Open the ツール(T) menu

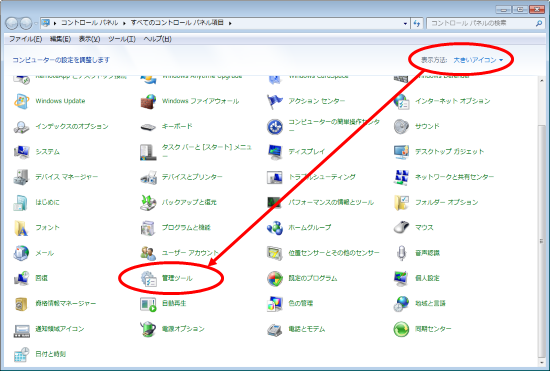122,39
